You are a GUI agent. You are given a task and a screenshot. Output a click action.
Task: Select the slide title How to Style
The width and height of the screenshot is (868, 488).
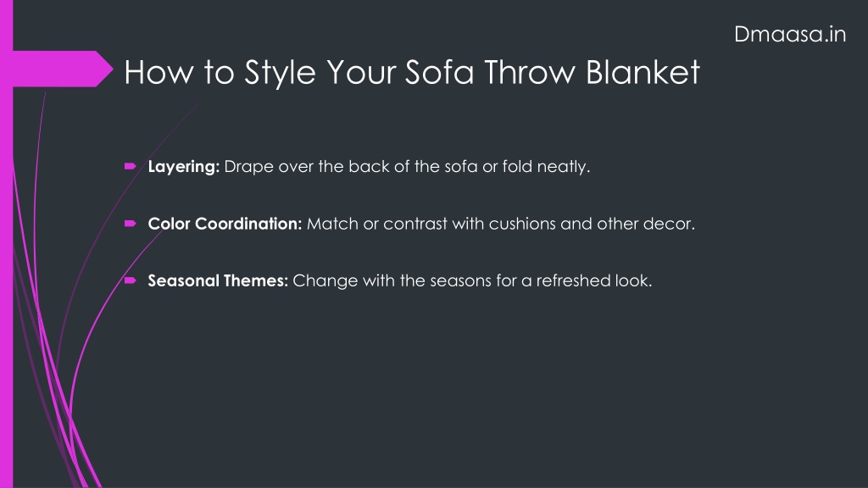(412, 73)
